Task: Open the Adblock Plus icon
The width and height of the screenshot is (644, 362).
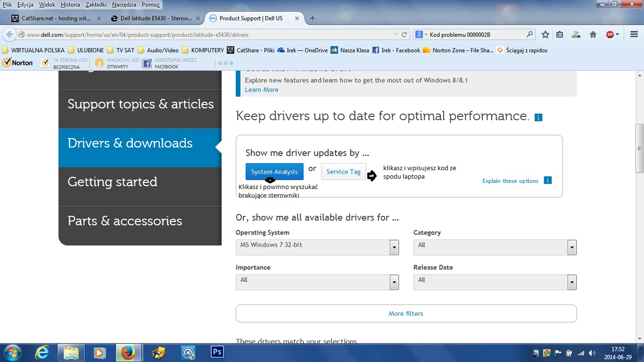Action: pos(610,34)
